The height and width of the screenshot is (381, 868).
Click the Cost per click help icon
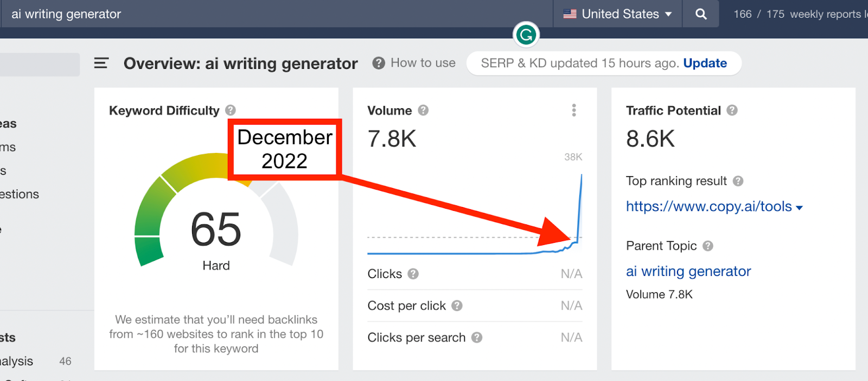[457, 306]
